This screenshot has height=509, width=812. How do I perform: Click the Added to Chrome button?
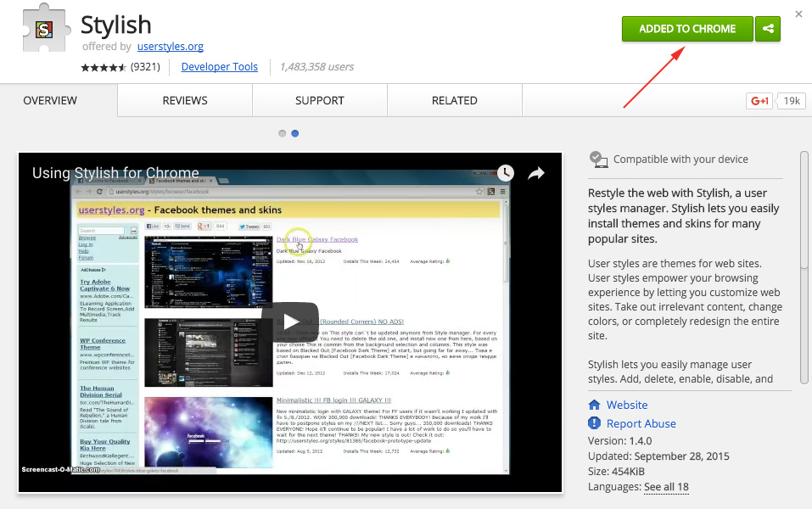pos(687,29)
